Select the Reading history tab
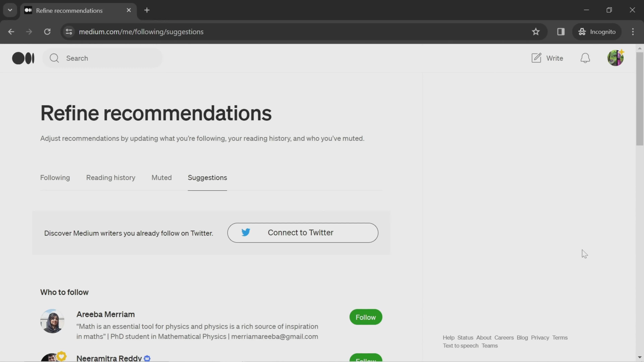Viewport: 644px width, 362px height. [x=111, y=177]
